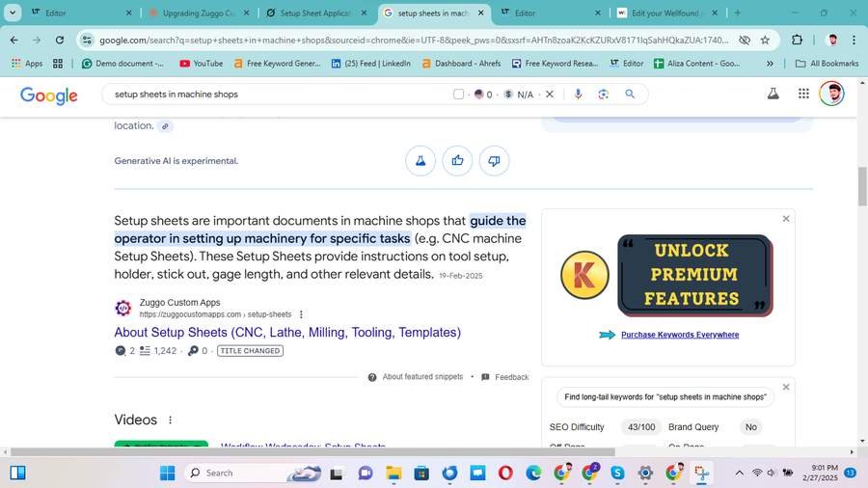This screenshot has width=868, height=488.
Task: Open the (25) Feed | LinkedIn bookmark
Action: (x=371, y=64)
